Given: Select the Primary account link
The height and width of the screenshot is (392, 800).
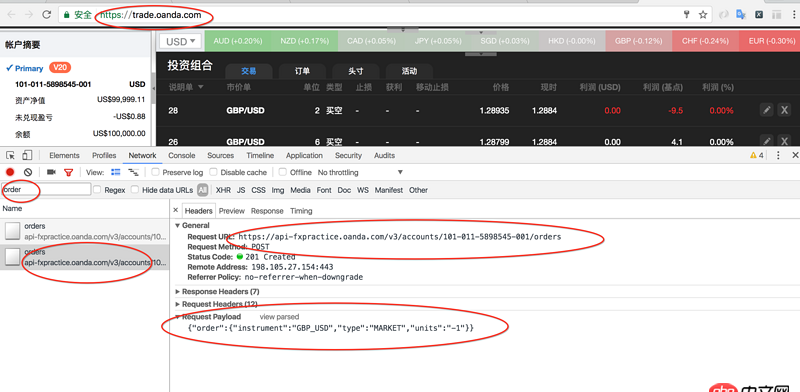Looking at the screenshot, I should (29, 68).
